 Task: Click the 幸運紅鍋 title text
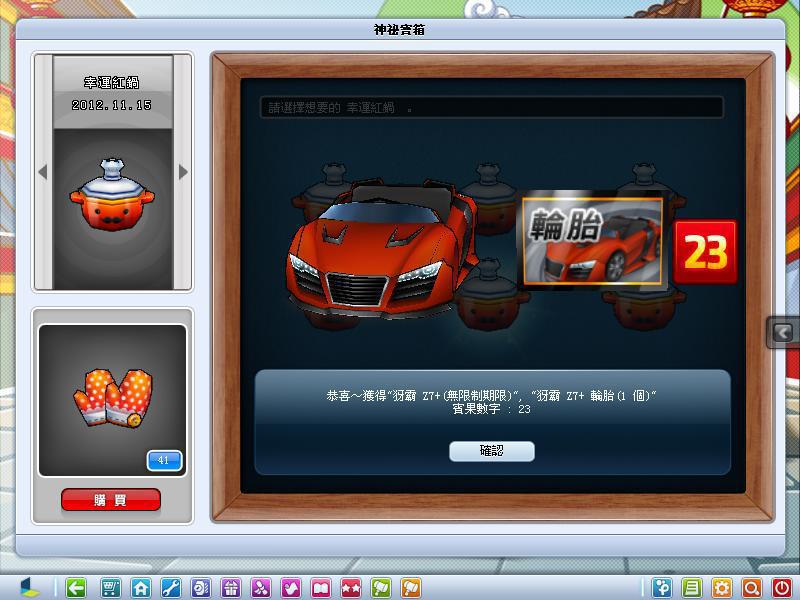pos(112,83)
